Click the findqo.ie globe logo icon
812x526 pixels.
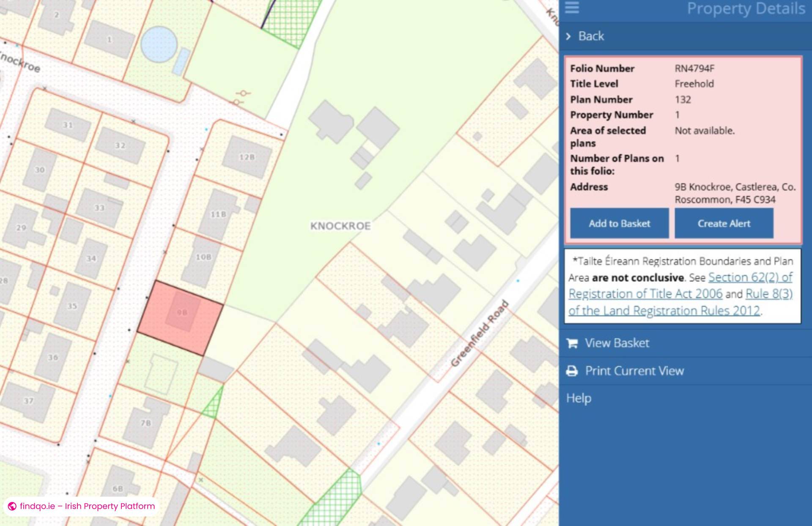coord(12,506)
